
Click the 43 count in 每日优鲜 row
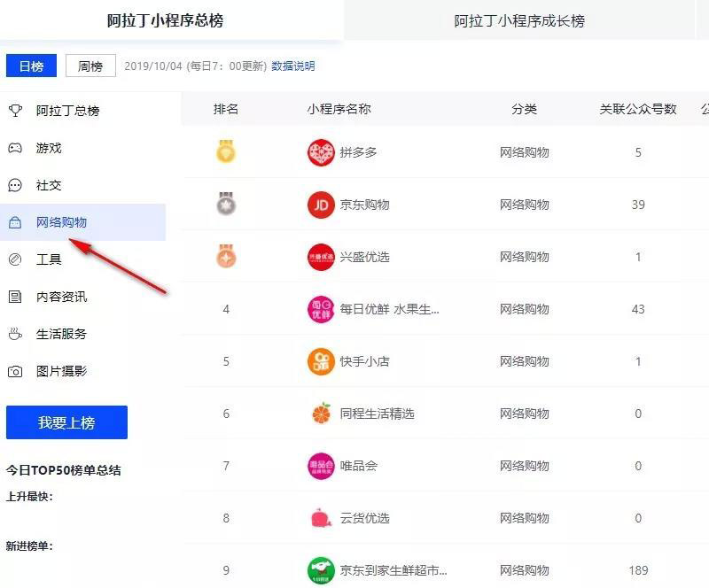click(638, 310)
